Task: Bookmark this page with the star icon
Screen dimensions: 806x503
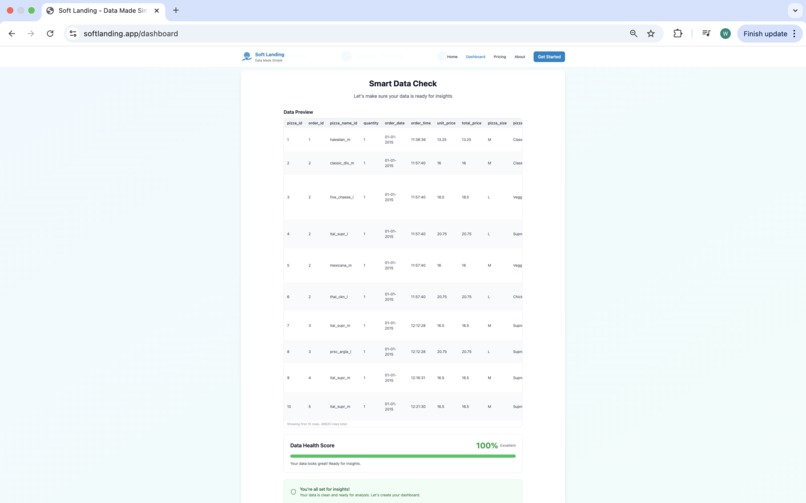Action: pos(651,33)
